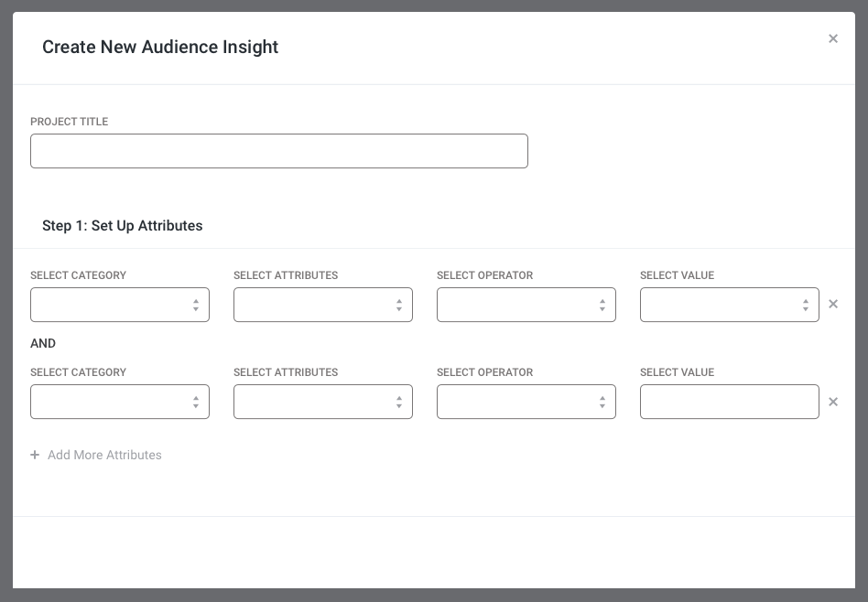The width and height of the screenshot is (868, 602).
Task: Open the first row Select Operator dropdown
Action: pyautogui.click(x=526, y=305)
